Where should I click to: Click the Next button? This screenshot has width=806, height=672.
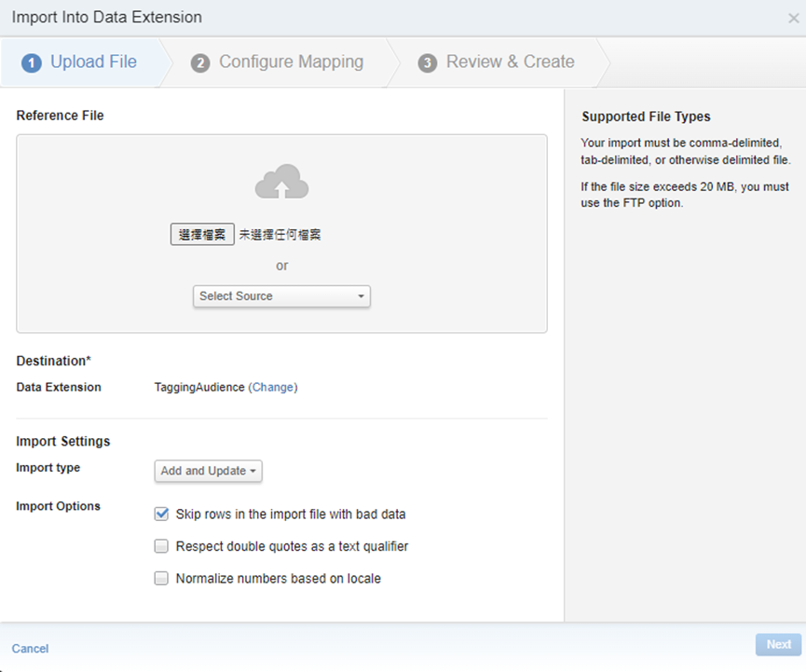(x=778, y=644)
